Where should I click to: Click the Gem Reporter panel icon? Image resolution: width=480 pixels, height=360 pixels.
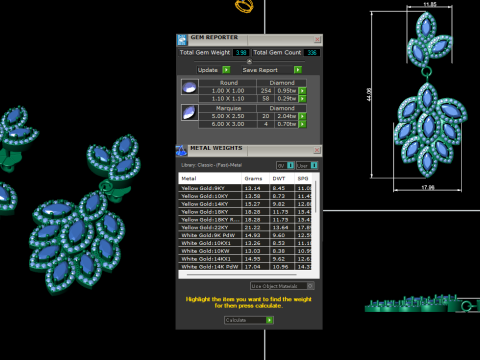(182, 40)
